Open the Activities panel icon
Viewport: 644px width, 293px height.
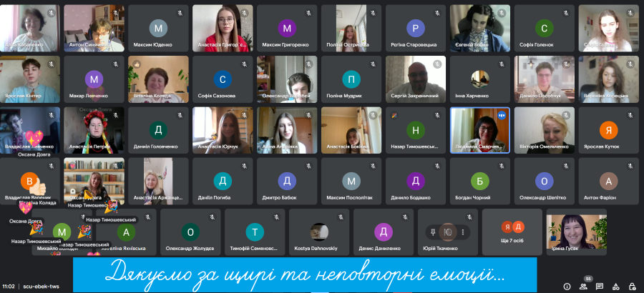coord(618,287)
